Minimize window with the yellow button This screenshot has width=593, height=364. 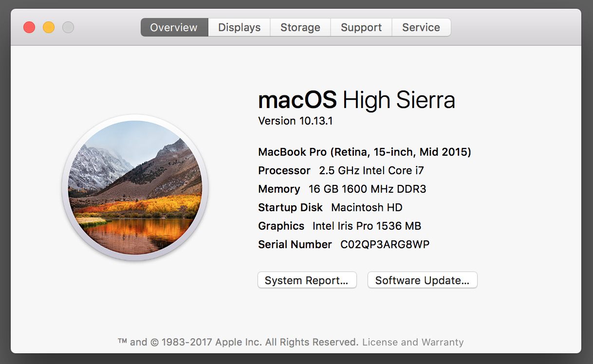click(x=49, y=27)
